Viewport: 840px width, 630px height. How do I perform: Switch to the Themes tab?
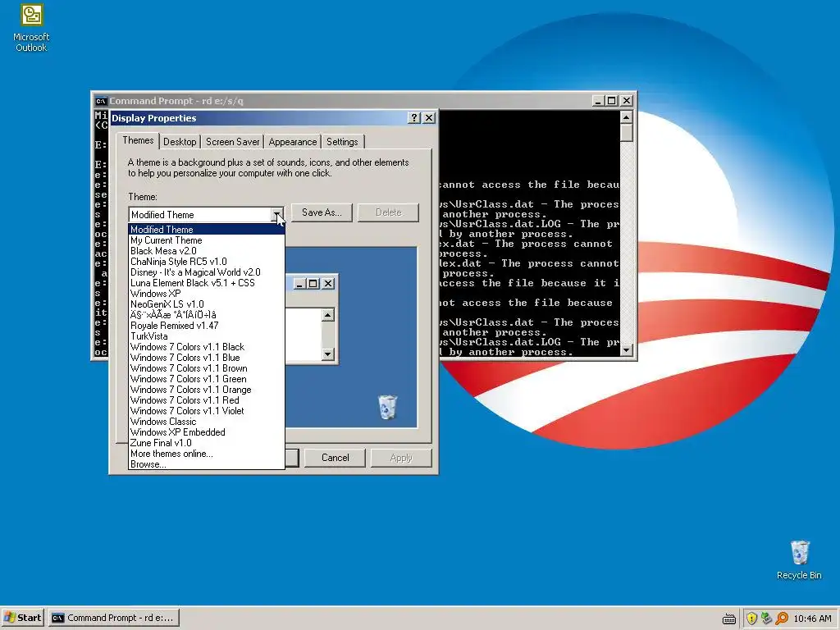click(x=138, y=140)
